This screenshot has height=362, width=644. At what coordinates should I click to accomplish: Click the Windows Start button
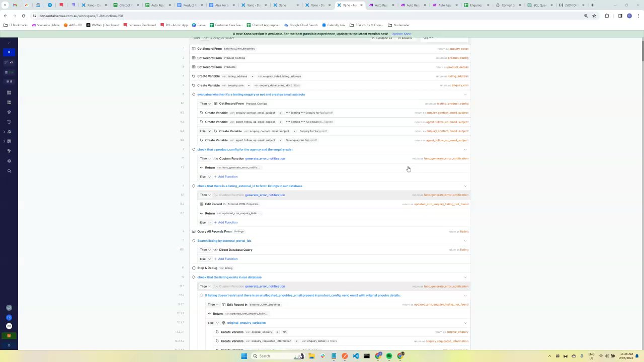[244, 356]
